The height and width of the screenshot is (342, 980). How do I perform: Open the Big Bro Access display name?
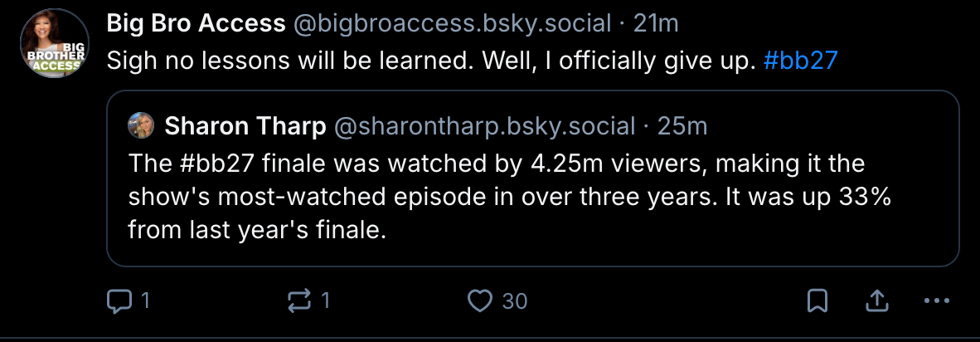[x=196, y=24]
